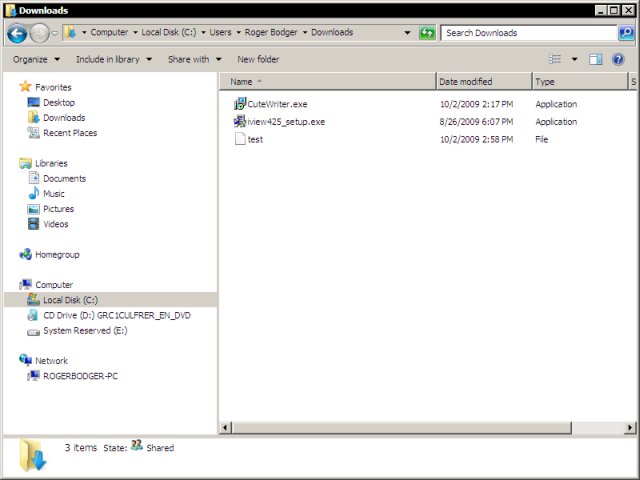Click Downloads icon in title bar

tap(11, 10)
